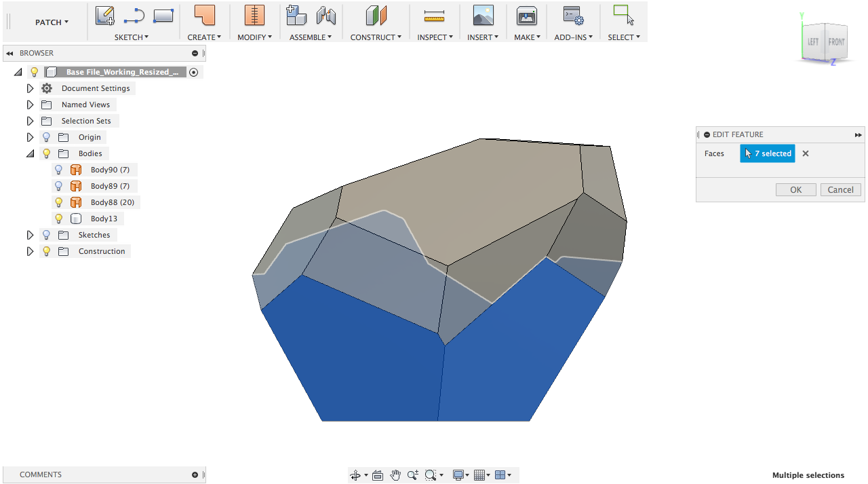
Task: Click the Add-Ins scripts icon
Action: pyautogui.click(x=574, y=16)
